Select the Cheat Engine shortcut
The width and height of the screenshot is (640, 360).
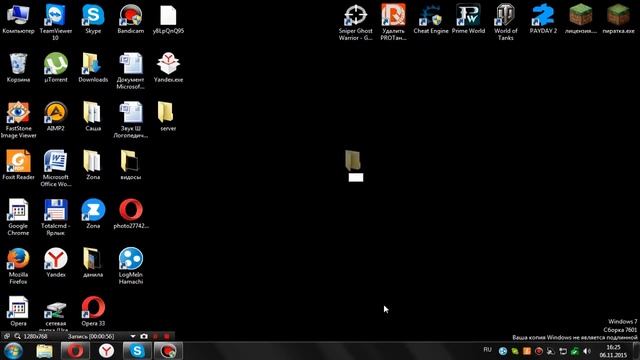pyautogui.click(x=431, y=19)
